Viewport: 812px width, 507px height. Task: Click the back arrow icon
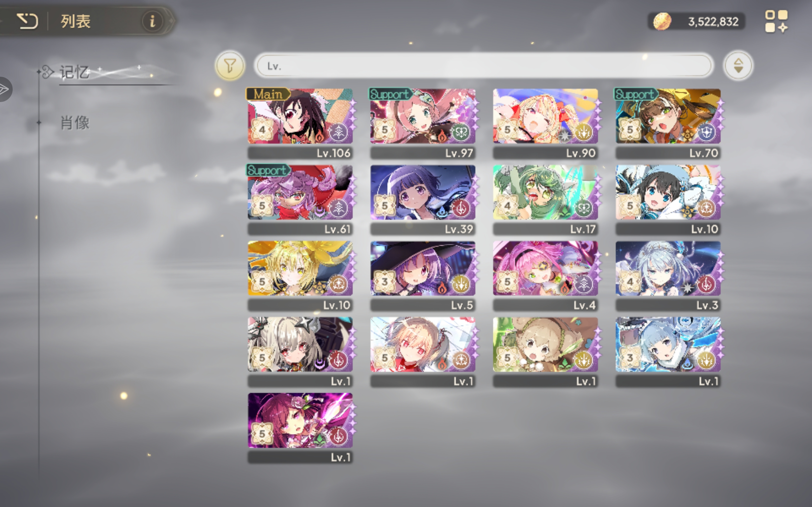tap(27, 22)
